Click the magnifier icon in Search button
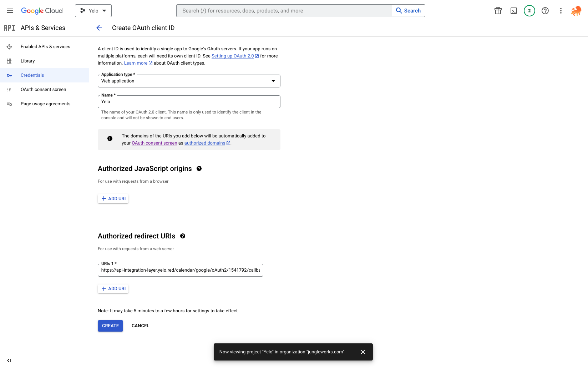 (x=399, y=11)
